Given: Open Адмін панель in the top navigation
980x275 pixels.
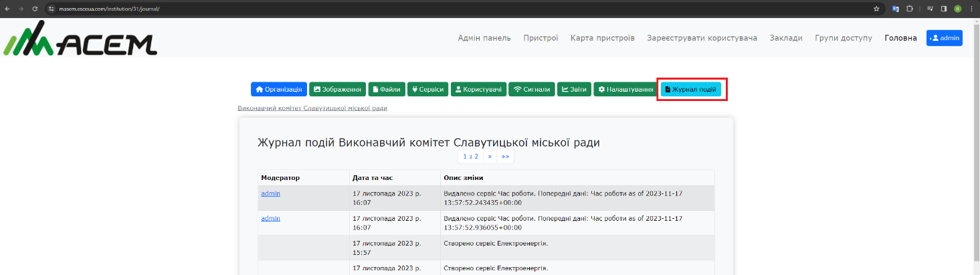Looking at the screenshot, I should coord(484,38).
